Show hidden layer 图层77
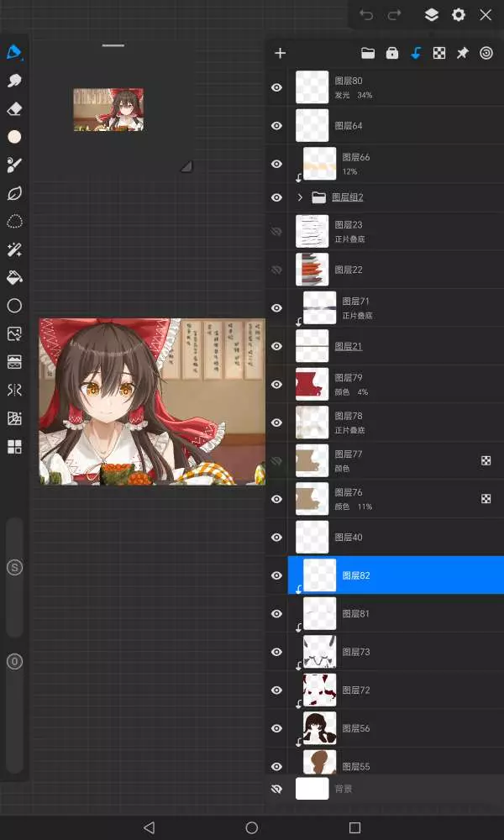 point(276,460)
